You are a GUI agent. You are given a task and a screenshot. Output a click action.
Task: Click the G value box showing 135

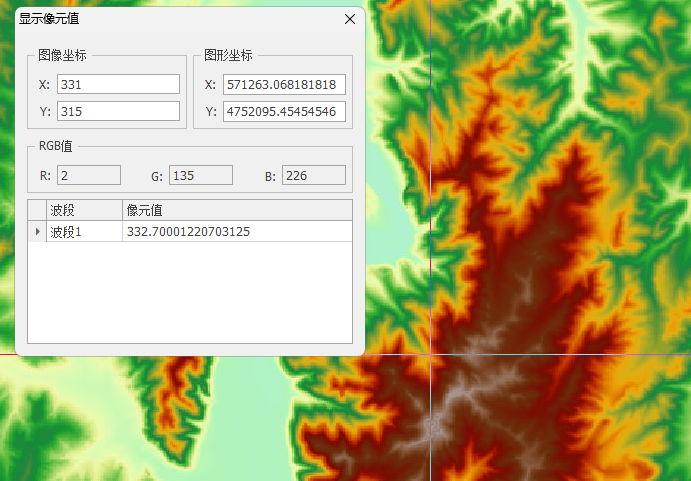[x=200, y=176]
